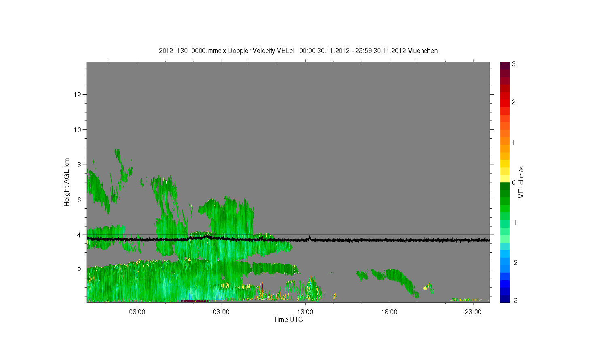This screenshot has width=607, height=364.
Task: Click the '08:00' time axis label
Action: (221, 312)
